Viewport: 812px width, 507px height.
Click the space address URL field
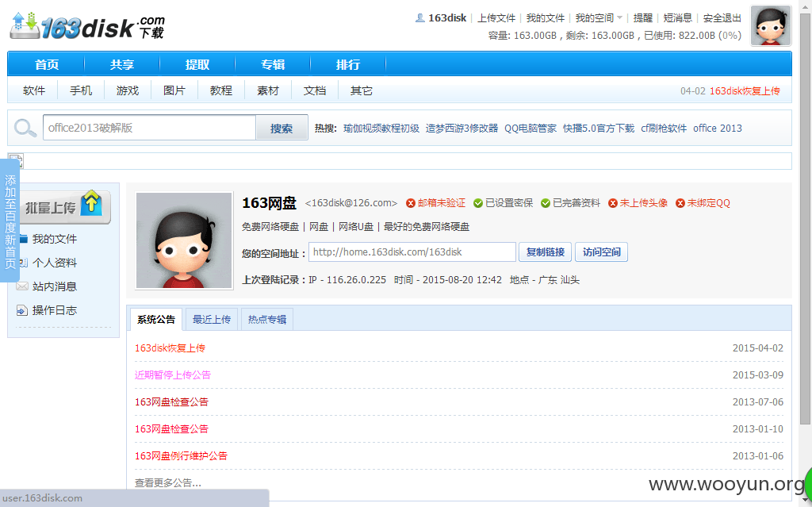pyautogui.click(x=412, y=252)
